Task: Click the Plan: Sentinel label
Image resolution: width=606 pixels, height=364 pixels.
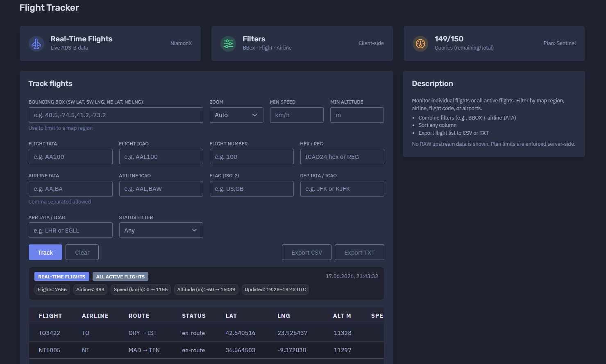Action: click(560, 43)
